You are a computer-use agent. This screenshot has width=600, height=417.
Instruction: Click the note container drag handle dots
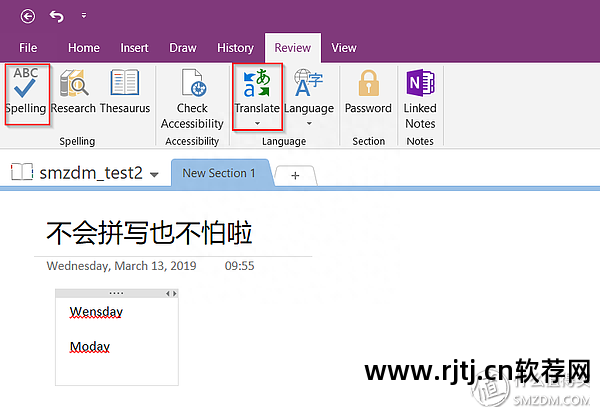click(116, 293)
